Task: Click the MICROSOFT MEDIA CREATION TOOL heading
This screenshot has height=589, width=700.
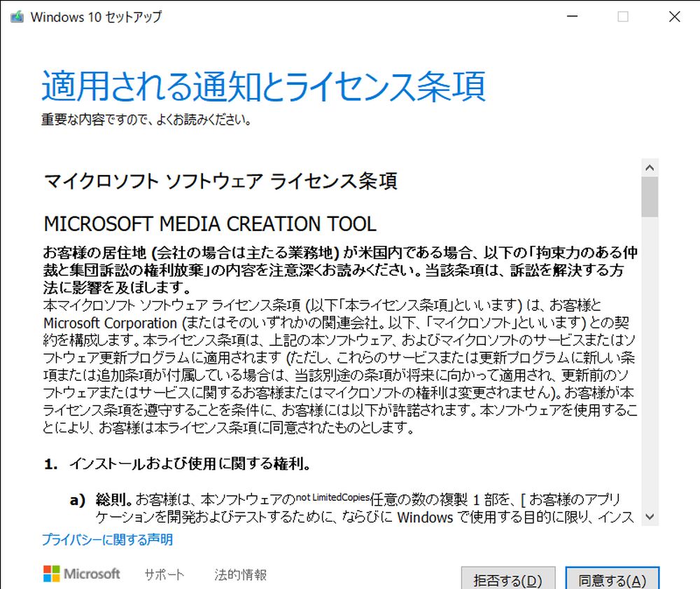Action: coord(210,223)
